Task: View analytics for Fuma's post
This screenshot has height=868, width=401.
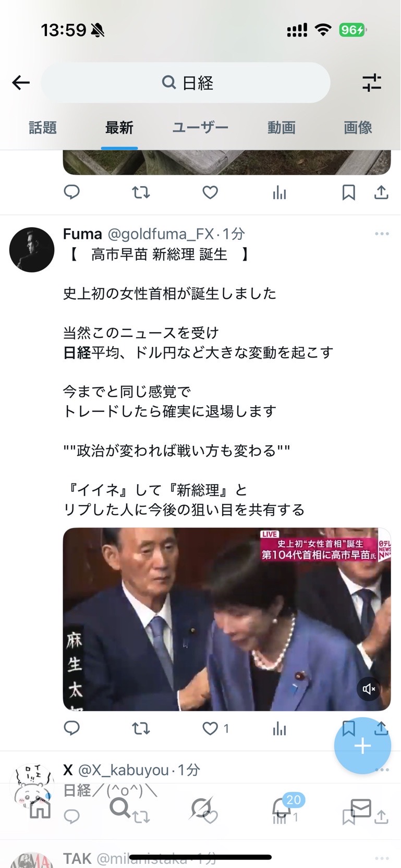Action: pos(280,728)
